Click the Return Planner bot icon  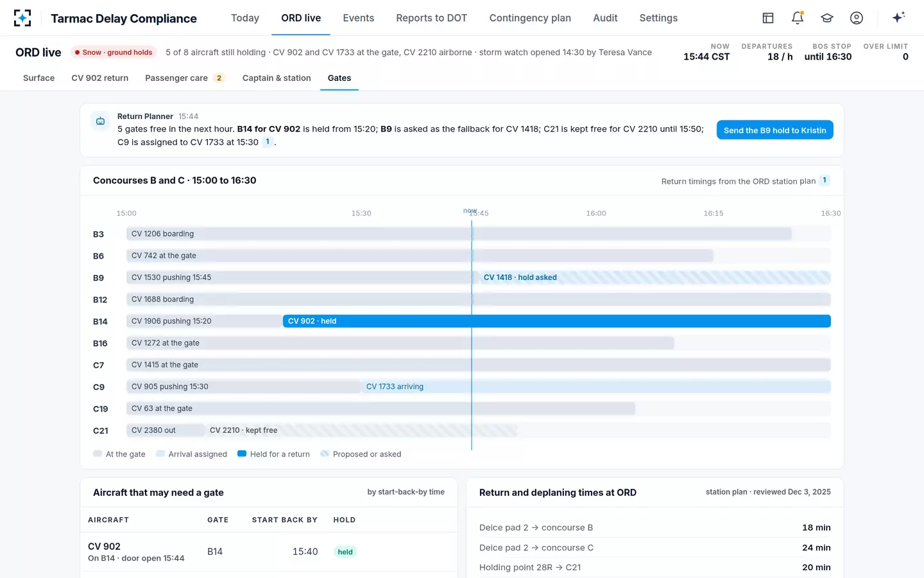coord(101,121)
